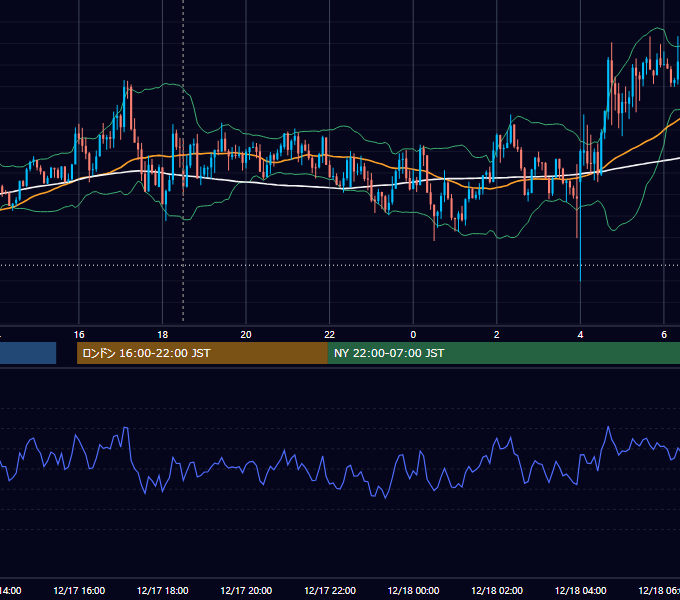Image resolution: width=680 pixels, height=600 pixels.
Task: Click the 12/17 16:00 time label
Action: (79, 590)
